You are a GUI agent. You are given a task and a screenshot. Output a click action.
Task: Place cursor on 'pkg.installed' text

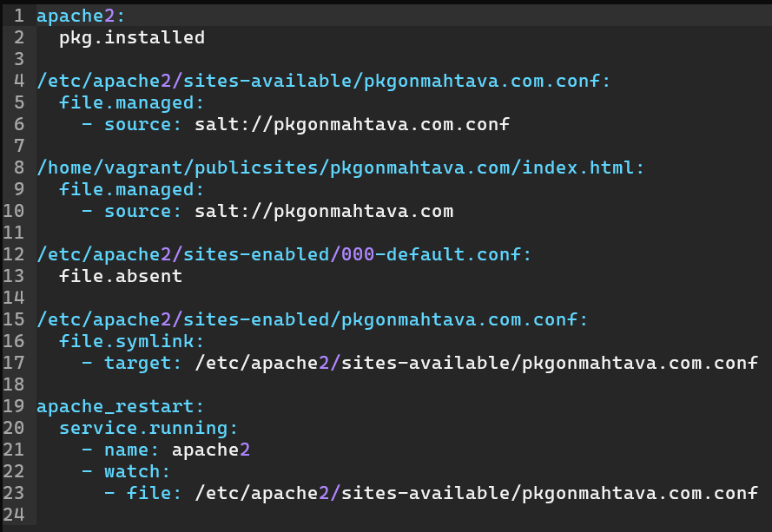(x=132, y=37)
